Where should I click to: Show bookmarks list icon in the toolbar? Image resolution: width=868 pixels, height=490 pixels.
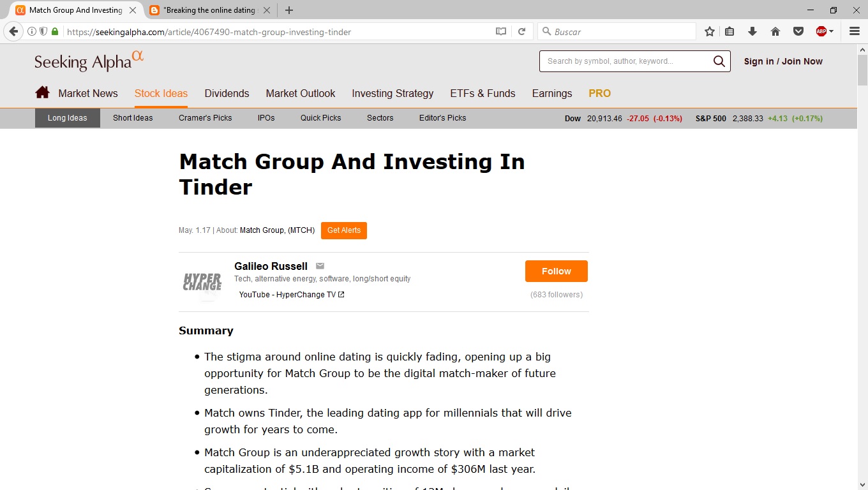[730, 31]
